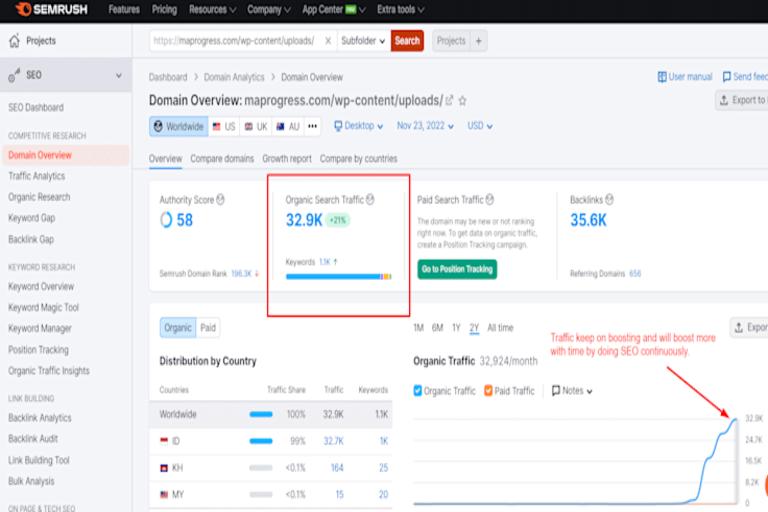Open Nov 23, 2022 date dropdown
Screen dimensions: 768x512
pyautogui.click(x=425, y=126)
